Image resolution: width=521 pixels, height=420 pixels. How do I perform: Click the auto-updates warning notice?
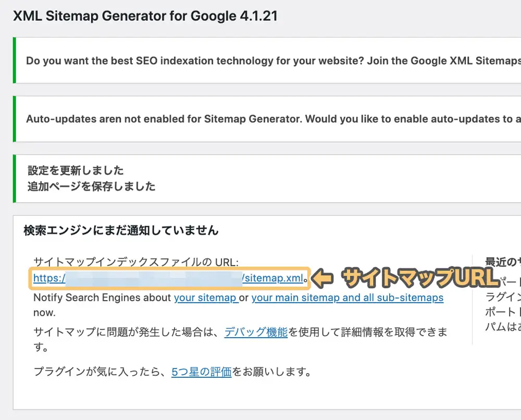(x=260, y=118)
